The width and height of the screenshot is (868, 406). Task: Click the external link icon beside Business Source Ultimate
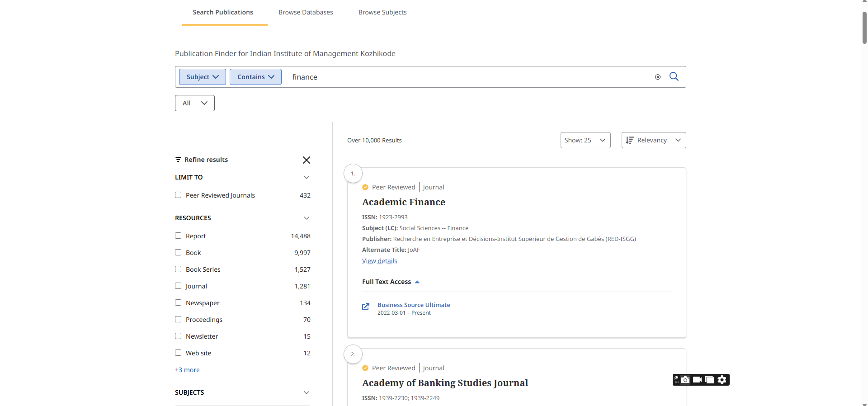click(366, 307)
